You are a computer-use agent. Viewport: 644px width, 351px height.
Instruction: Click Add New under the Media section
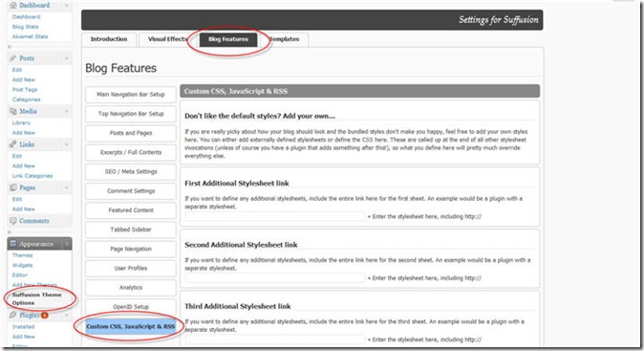coord(24,133)
